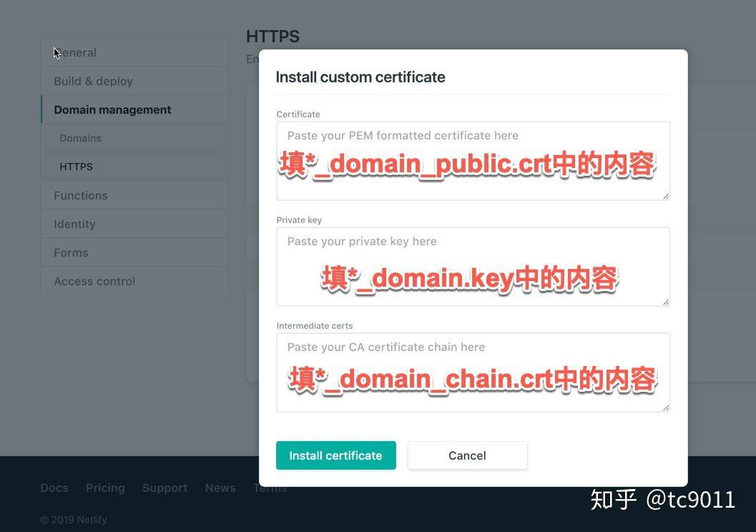The height and width of the screenshot is (532, 756).
Task: Click Install certificate button
Action: point(335,455)
